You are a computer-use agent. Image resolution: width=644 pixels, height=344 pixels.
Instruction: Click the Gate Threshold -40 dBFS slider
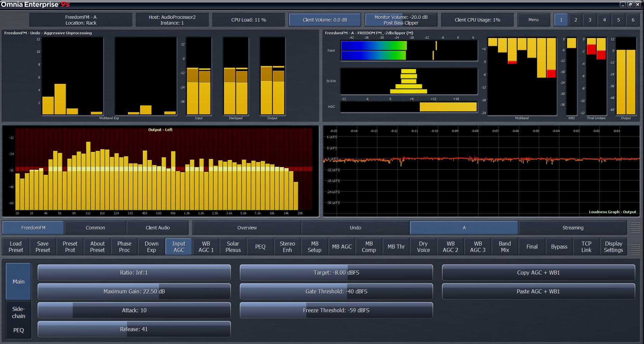point(336,291)
